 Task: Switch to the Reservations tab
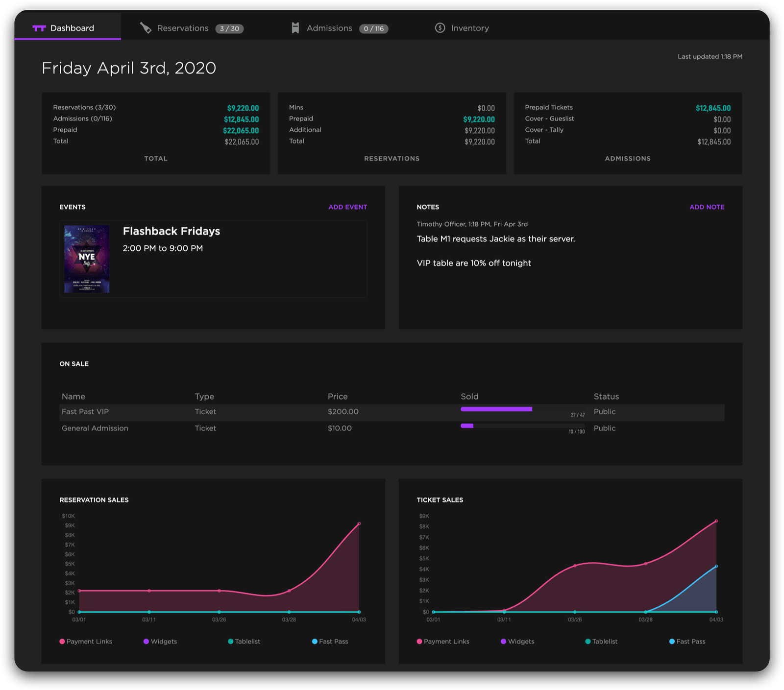tap(182, 28)
